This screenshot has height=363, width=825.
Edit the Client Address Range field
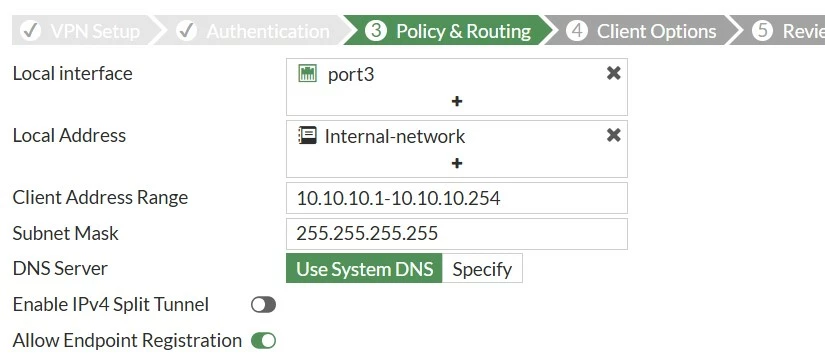[457, 198]
